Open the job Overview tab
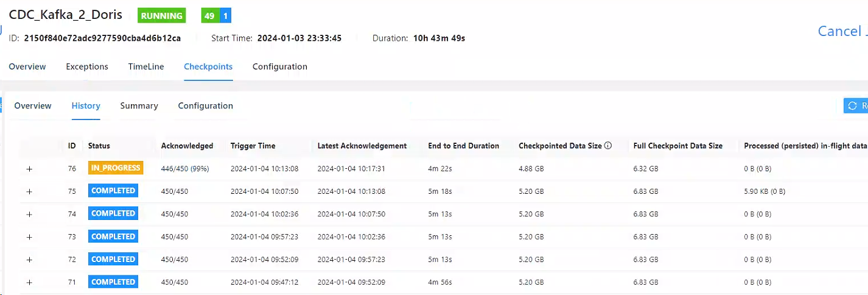Image resolution: width=868 pixels, height=295 pixels. [27, 66]
